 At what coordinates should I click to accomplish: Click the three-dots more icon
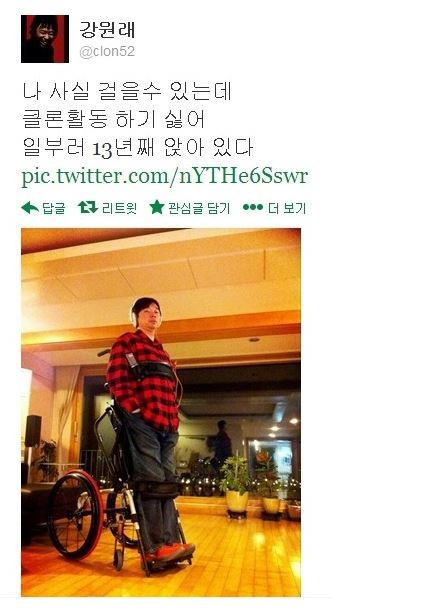click(253, 208)
